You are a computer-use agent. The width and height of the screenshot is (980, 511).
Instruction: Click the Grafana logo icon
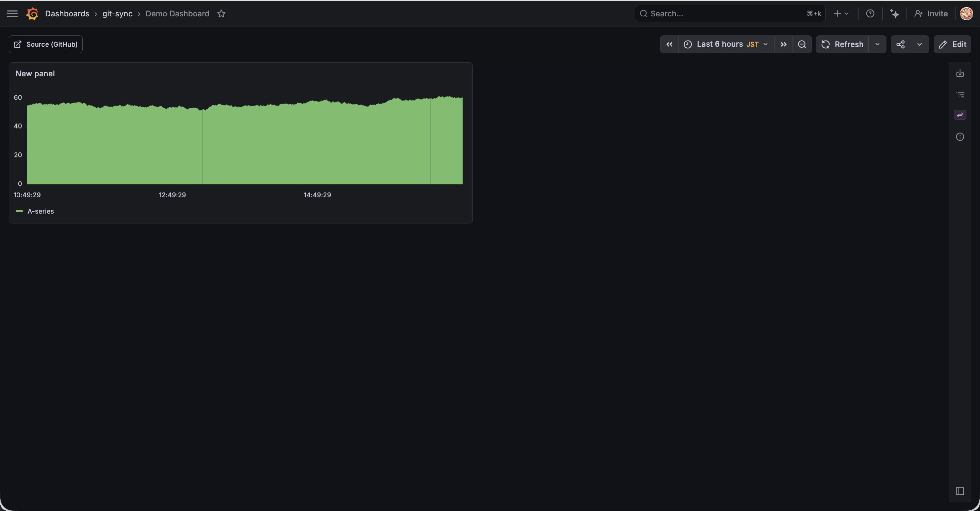[x=32, y=14]
